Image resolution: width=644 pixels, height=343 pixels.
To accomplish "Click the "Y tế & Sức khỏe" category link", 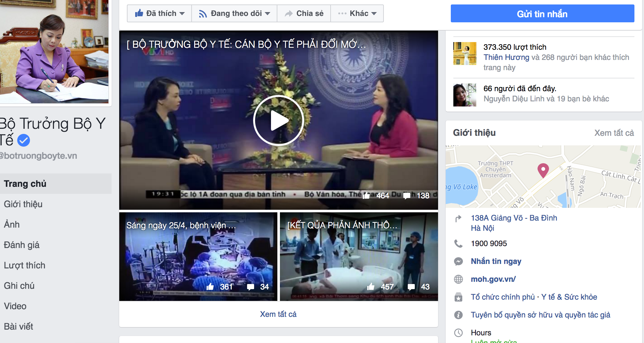I will pos(569,297).
